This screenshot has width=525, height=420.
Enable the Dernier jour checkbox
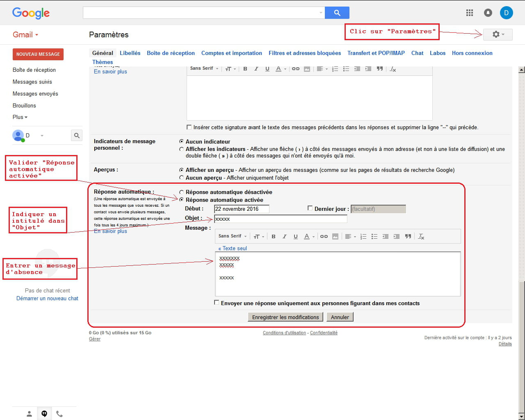[310, 208]
